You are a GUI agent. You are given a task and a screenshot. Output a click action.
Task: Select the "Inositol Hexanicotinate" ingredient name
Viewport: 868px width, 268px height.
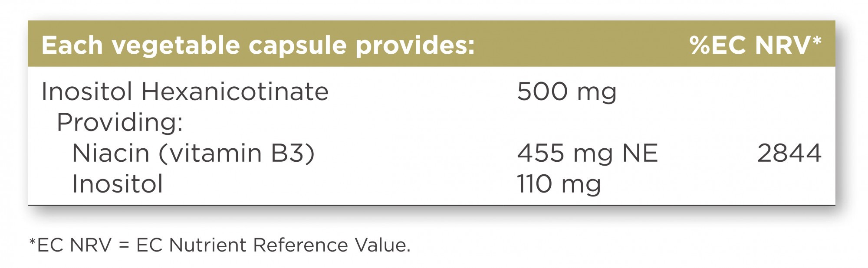coord(185,92)
